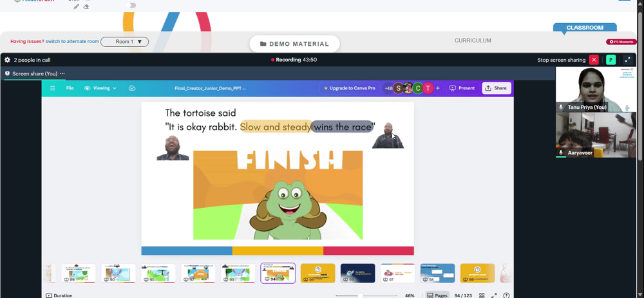Image resolution: width=644 pixels, height=298 pixels.
Task: Select the eraser tool
Action: pos(86,6)
